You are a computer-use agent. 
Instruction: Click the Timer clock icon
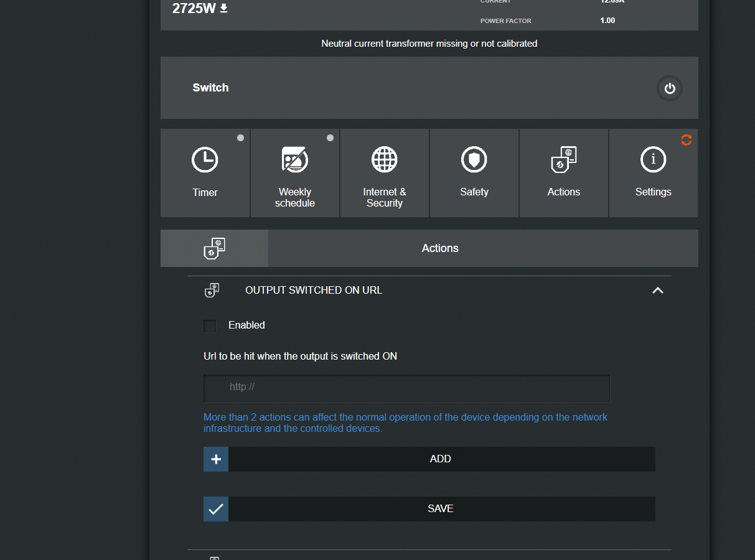pyautogui.click(x=205, y=160)
